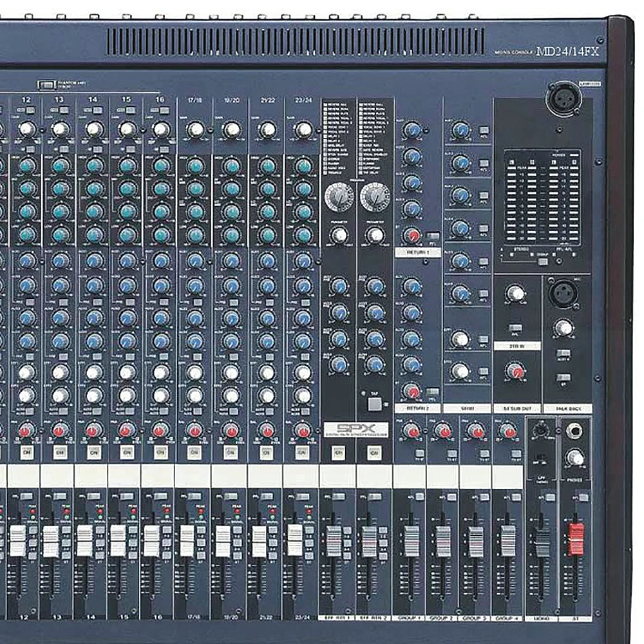Grab the channel 12 fader

[17, 540]
